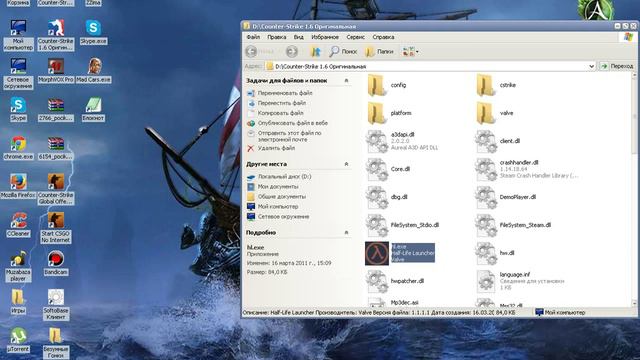Viewport: 640px width, 360px height.
Task: Select the Mozilla Firefox desktop icon
Action: point(18,186)
